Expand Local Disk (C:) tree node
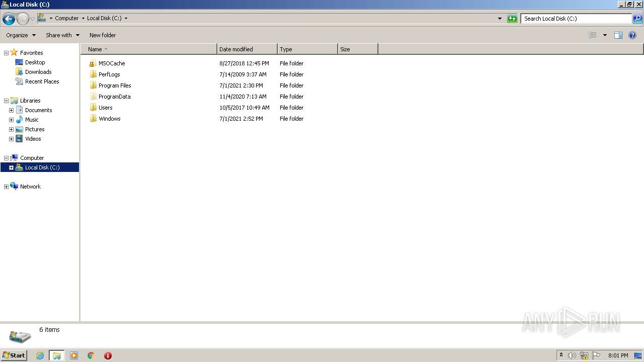The image size is (644, 362). 11,167
